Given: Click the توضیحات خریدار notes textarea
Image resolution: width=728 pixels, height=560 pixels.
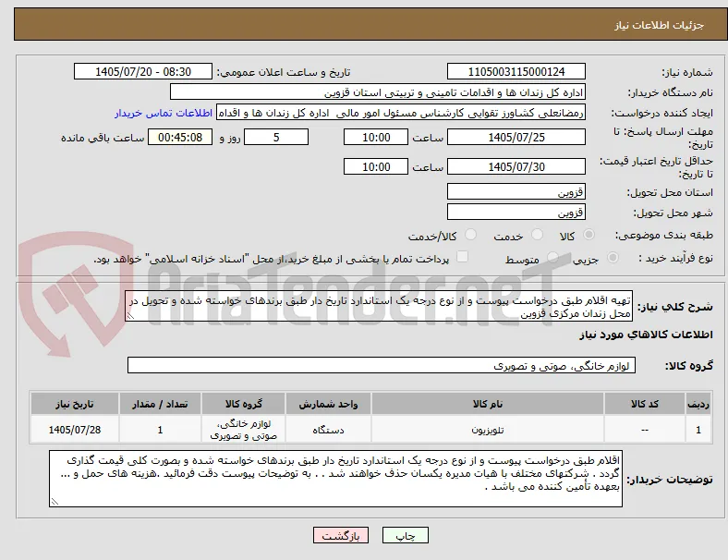Looking at the screenshot, I should (x=335, y=479).
